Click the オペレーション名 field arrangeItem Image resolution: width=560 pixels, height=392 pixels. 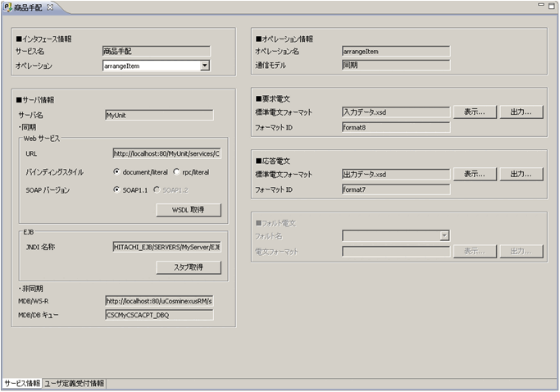point(396,51)
